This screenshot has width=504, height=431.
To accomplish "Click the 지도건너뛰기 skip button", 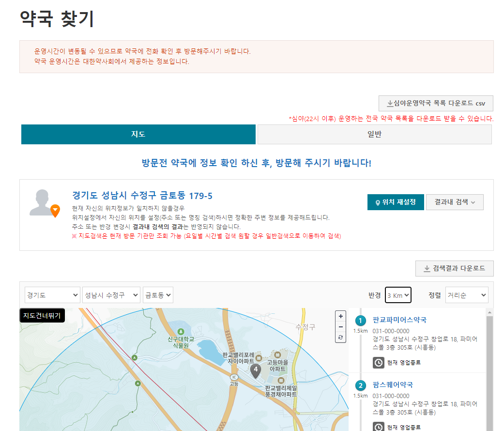I will pyautogui.click(x=42, y=316).
